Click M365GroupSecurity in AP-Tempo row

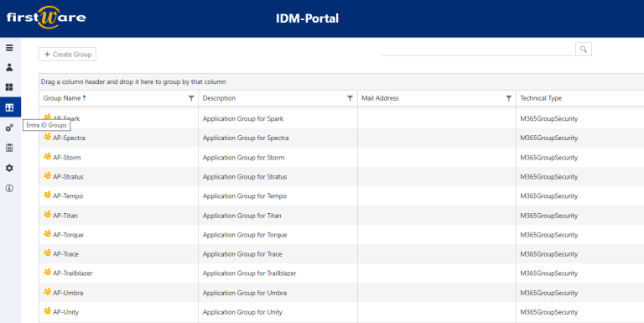point(548,196)
